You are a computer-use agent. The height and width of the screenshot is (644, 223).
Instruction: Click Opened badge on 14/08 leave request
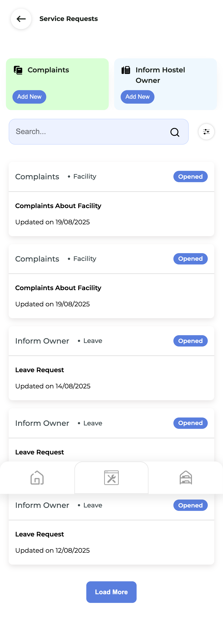pos(190,341)
